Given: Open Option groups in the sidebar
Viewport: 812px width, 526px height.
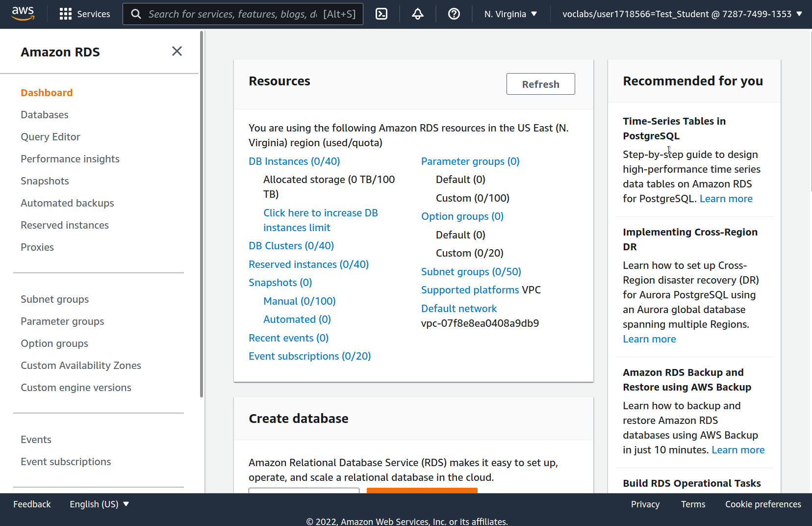Looking at the screenshot, I should click(54, 343).
